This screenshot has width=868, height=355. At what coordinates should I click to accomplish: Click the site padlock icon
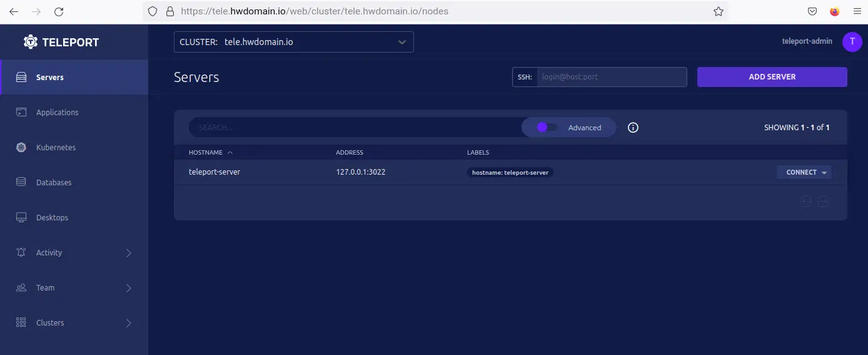point(169,11)
